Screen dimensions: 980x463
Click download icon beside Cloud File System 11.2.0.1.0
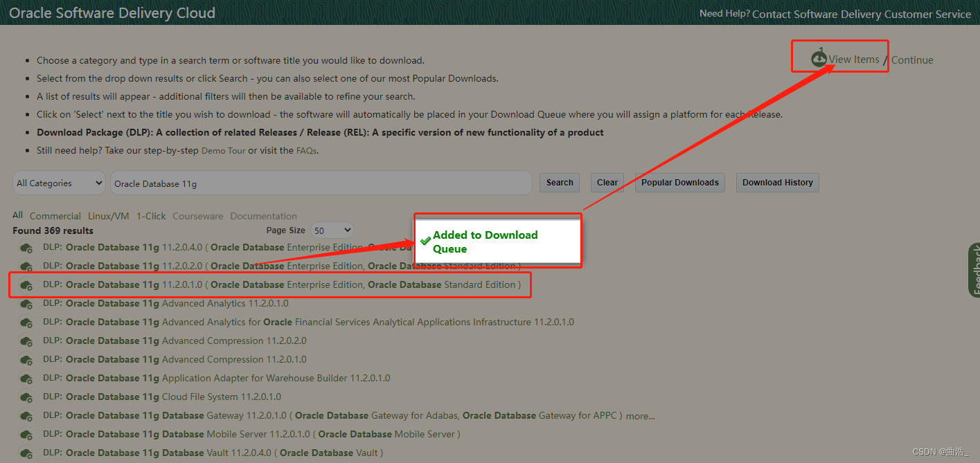tap(27, 397)
